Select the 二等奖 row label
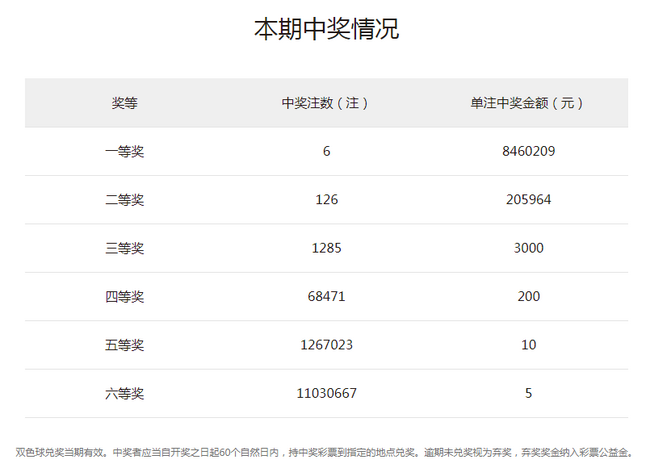The image size is (650, 468). [x=125, y=200]
